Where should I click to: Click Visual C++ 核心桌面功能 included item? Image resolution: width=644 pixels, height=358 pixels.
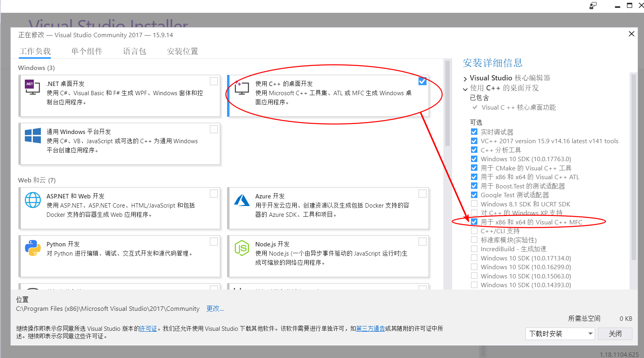point(519,107)
